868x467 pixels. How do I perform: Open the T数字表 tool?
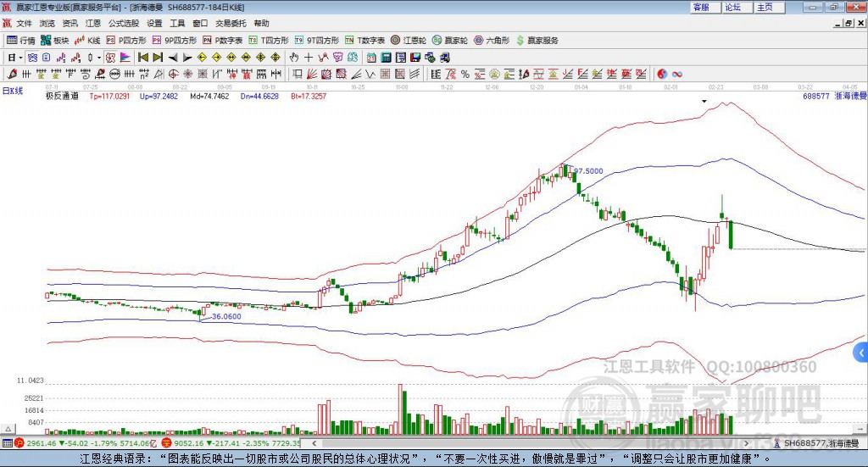pos(364,41)
